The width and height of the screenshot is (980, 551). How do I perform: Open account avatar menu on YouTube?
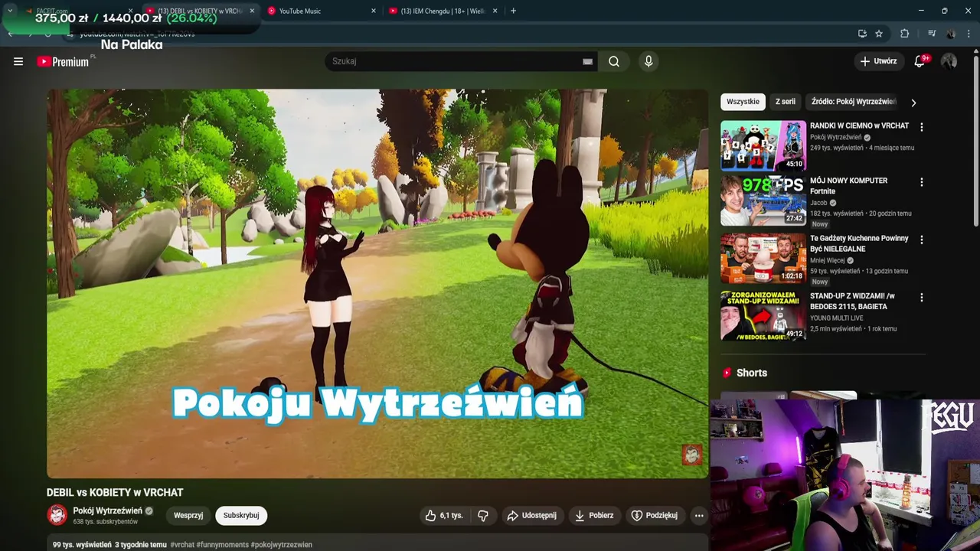click(x=949, y=61)
